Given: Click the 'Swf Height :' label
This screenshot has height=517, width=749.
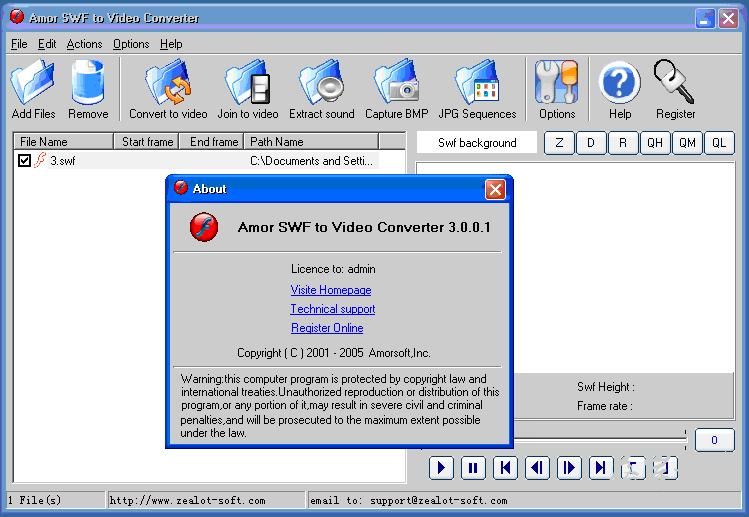Looking at the screenshot, I should pos(606,387).
